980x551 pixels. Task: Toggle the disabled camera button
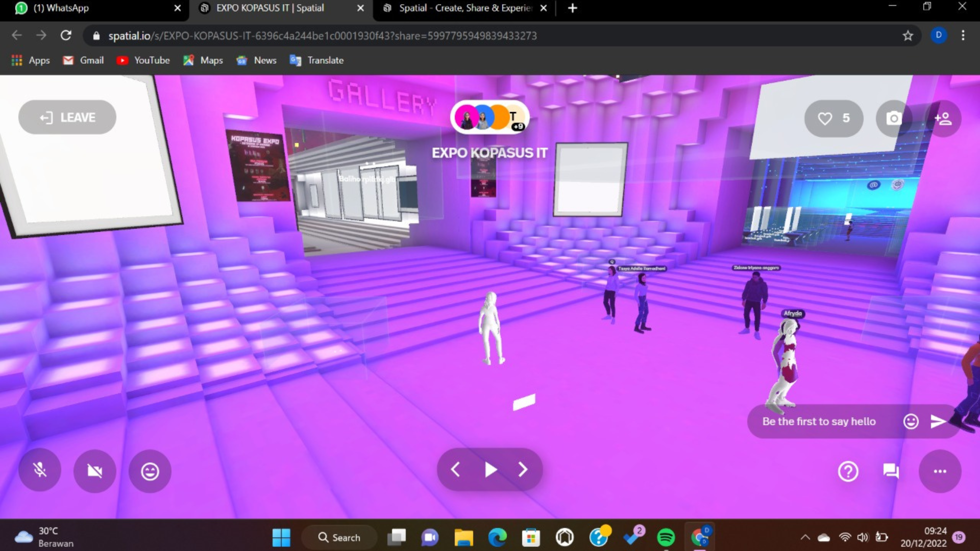(95, 470)
